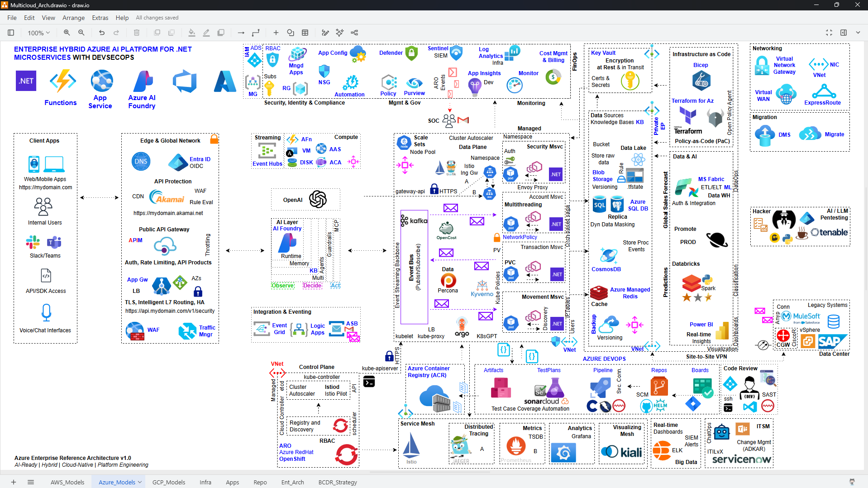Image resolution: width=868 pixels, height=488 pixels.
Task: Click the mydomain.akamai.net URL text
Action: 168,213
